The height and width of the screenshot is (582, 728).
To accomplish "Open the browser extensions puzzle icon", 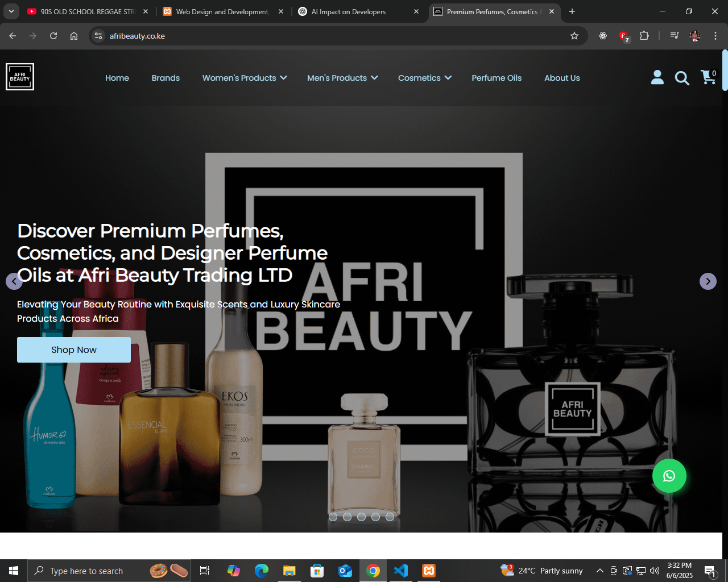I will tap(644, 36).
